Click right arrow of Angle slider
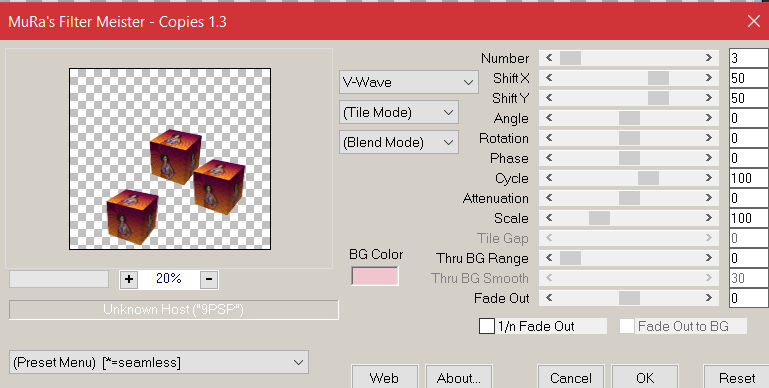Screen dimensions: 769x388 point(709,118)
